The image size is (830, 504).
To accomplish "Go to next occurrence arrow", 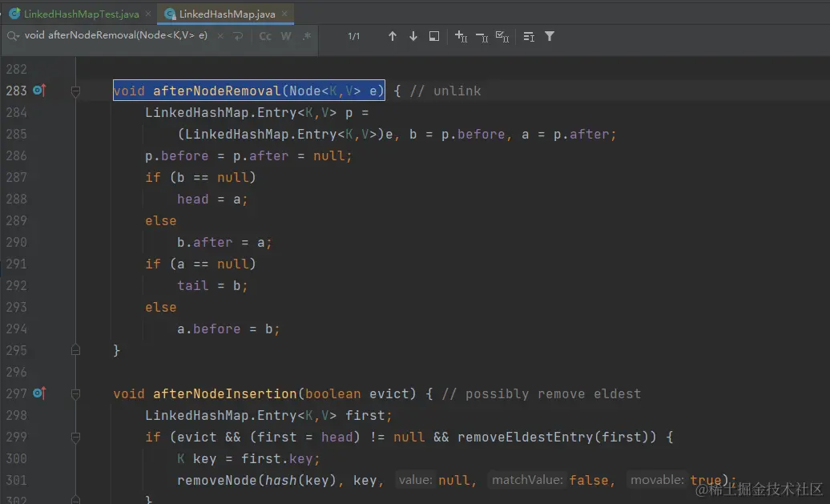I will click(413, 36).
